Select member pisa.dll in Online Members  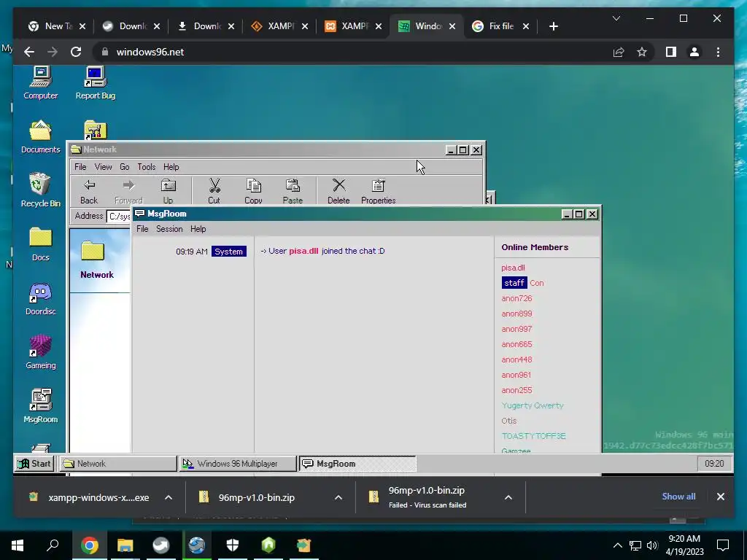[513, 268]
